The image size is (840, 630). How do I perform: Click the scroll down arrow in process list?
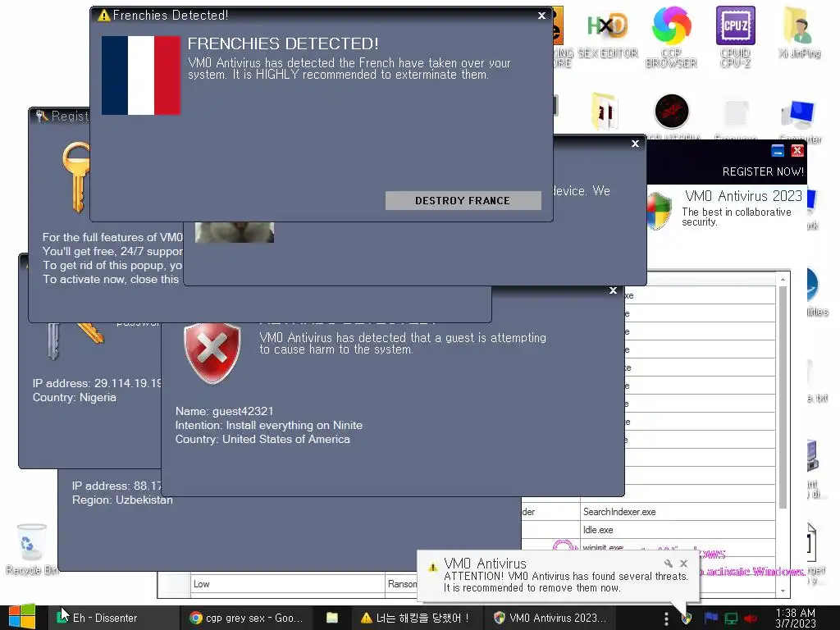pos(783,591)
